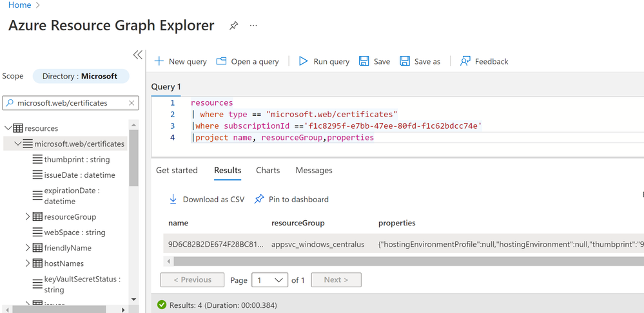Click the issueDate field icon

click(37, 175)
